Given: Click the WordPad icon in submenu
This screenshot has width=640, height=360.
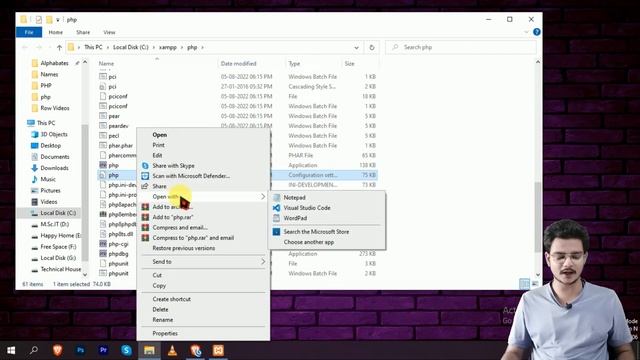Looking at the screenshot, I should tap(276, 218).
